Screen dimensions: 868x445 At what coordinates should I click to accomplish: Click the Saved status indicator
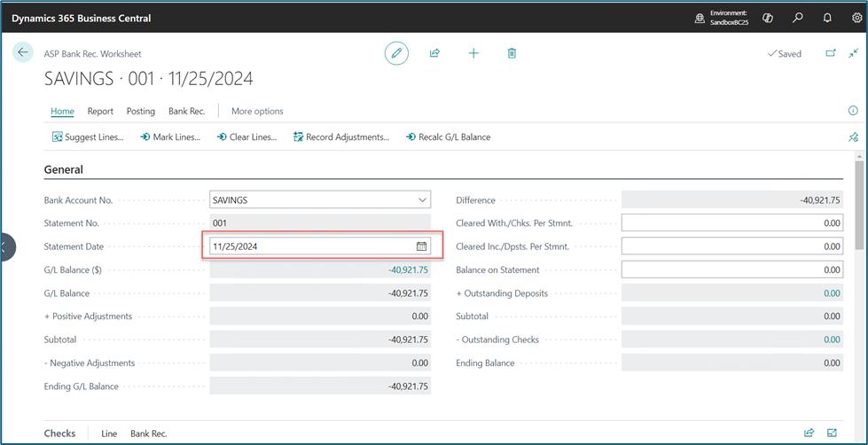(x=785, y=54)
